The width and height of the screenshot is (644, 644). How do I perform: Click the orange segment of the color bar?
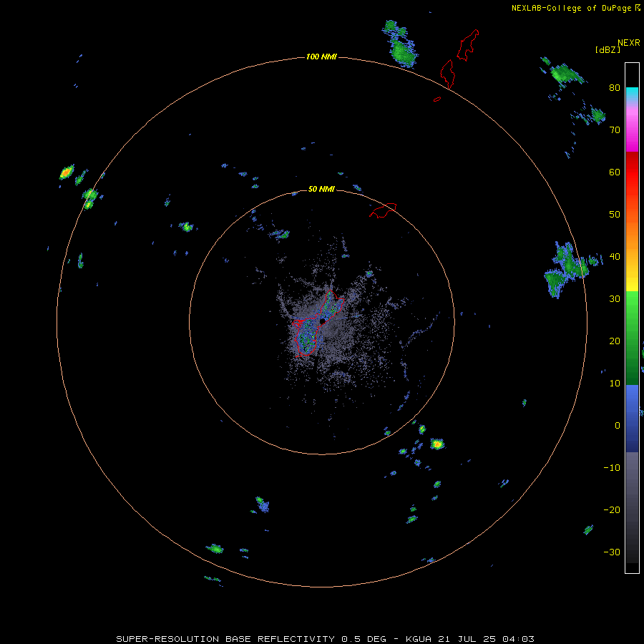pos(632,234)
